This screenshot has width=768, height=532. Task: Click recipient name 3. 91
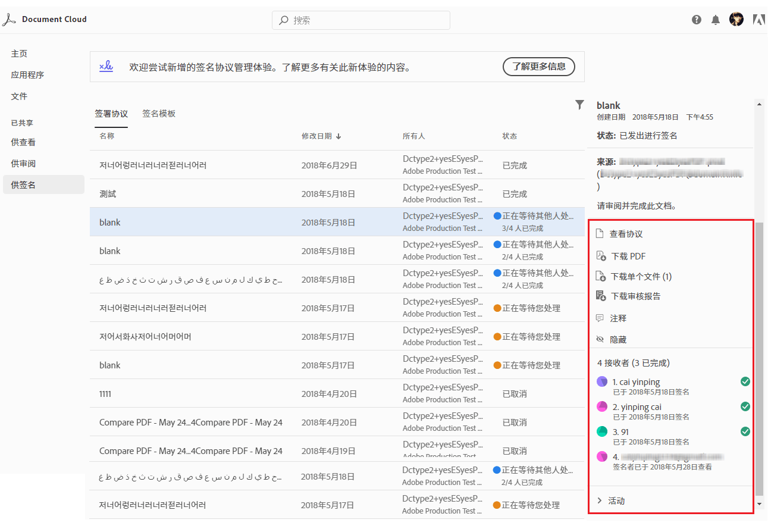click(x=620, y=432)
